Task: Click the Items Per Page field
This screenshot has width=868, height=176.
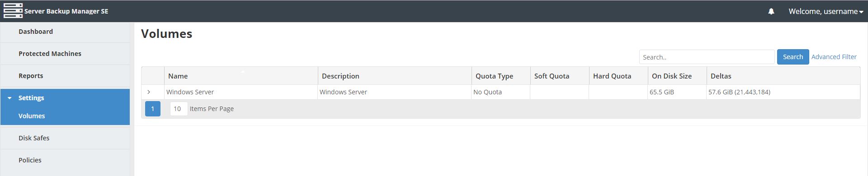Action: coord(179,109)
